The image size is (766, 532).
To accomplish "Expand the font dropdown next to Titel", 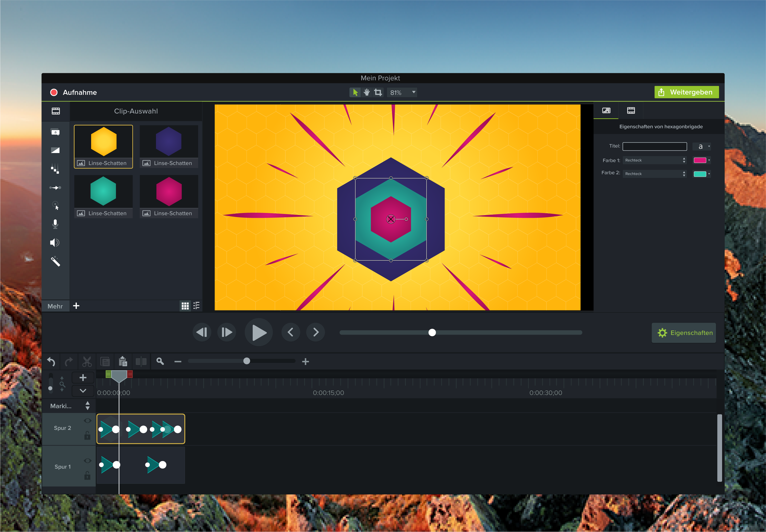I will coord(702,146).
